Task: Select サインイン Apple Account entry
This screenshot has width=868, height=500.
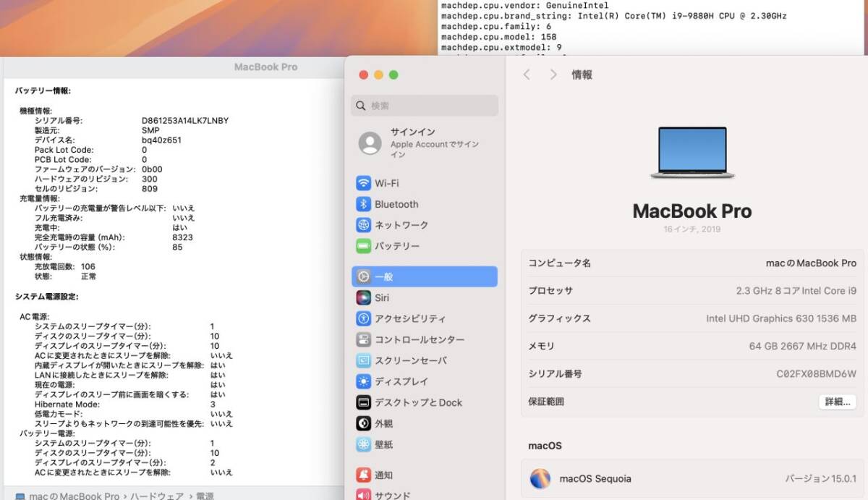Action: 425,143
